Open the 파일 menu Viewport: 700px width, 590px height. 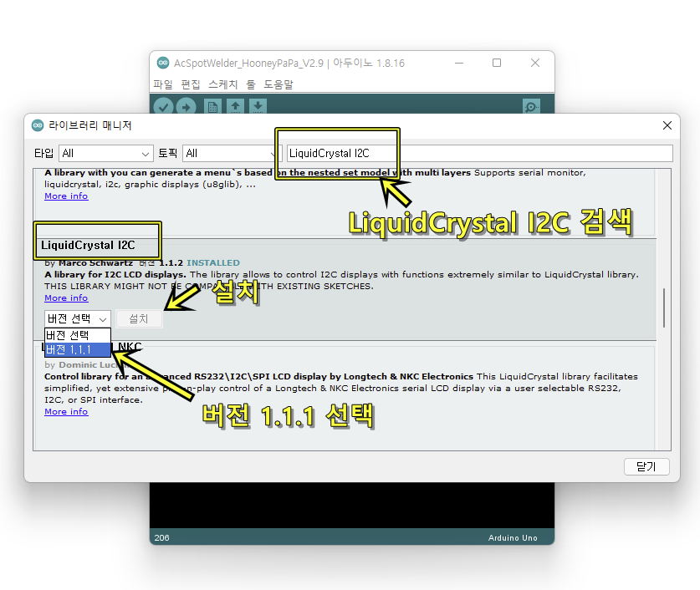tap(163, 84)
